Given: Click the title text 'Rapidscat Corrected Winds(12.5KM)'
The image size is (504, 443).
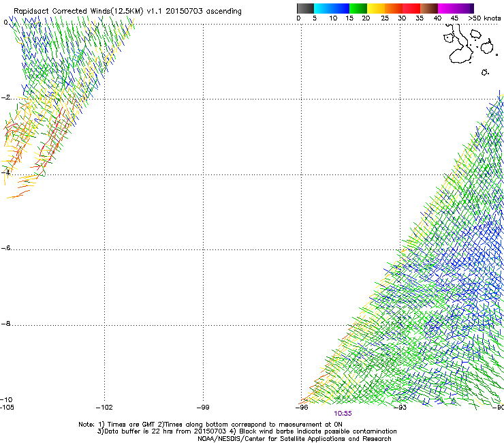Looking at the screenshot, I should pos(78,12).
